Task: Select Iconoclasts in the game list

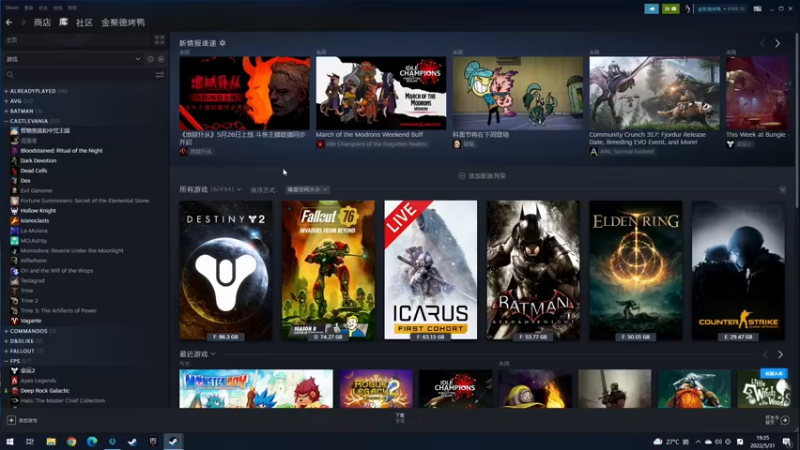Action: (x=35, y=220)
